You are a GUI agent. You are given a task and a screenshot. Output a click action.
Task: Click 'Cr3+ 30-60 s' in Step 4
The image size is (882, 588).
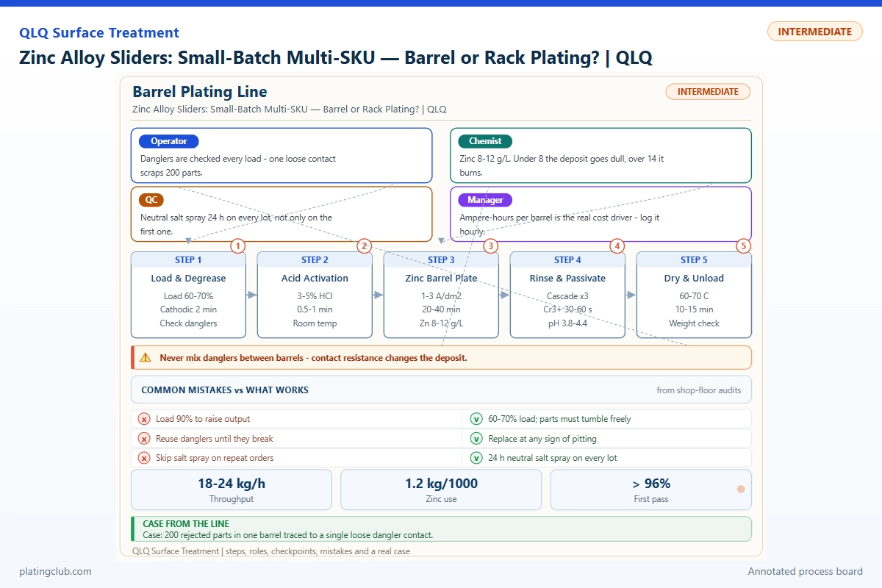[x=567, y=309]
